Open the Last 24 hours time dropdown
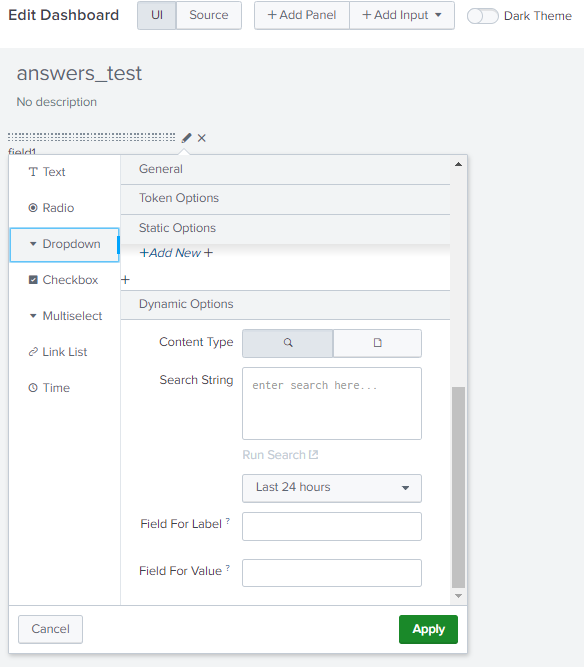This screenshot has width=584, height=667. coord(332,488)
